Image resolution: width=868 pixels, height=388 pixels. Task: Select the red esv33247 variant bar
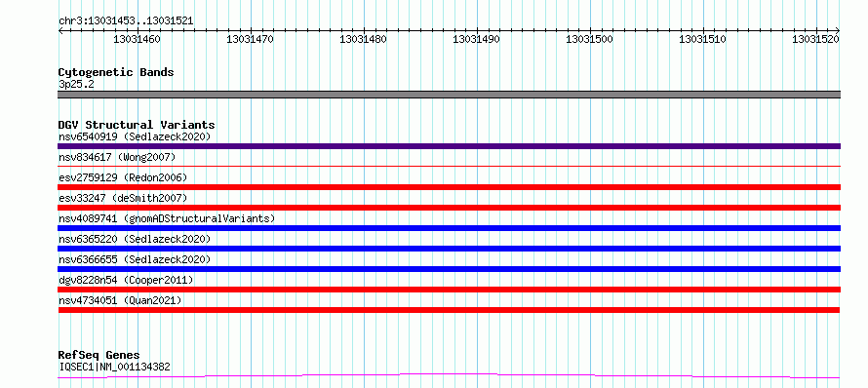449,208
